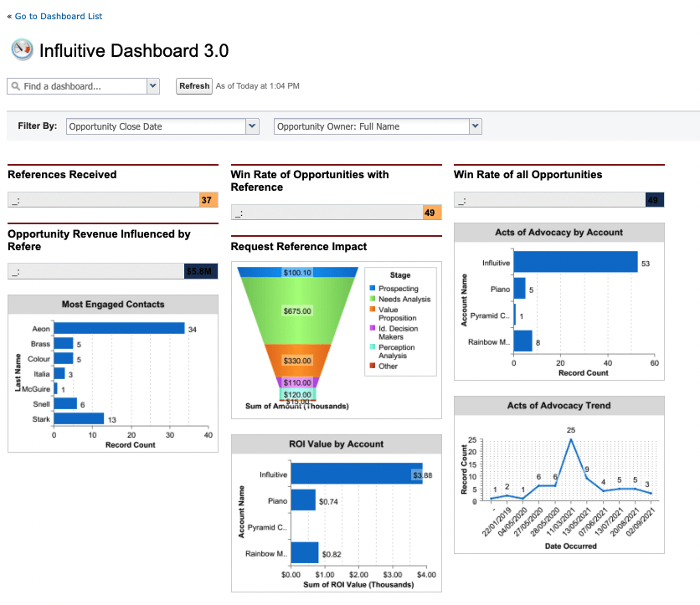The height and width of the screenshot is (605, 700).
Task: Click the Acts of Advocacy Trend header
Action: [x=559, y=406]
